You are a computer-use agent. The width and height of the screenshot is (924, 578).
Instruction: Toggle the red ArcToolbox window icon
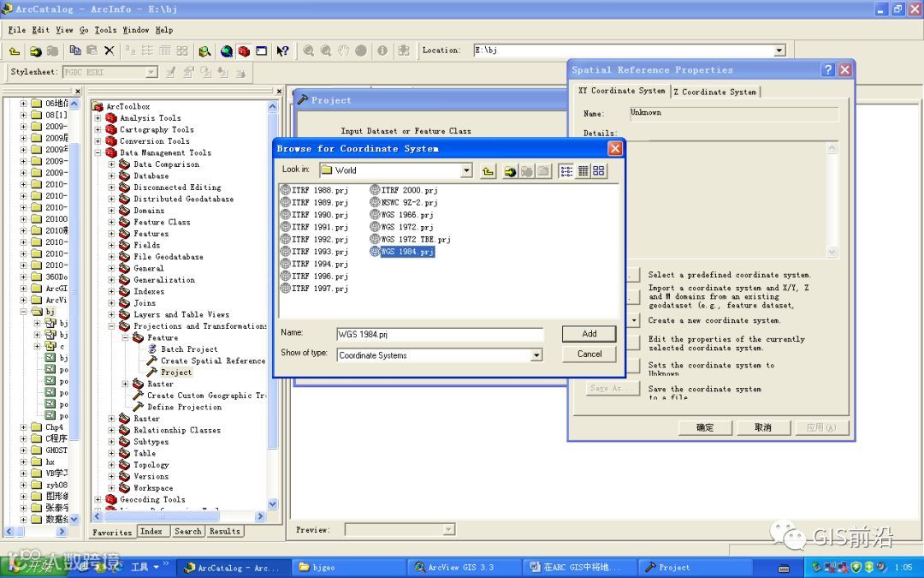[x=244, y=51]
